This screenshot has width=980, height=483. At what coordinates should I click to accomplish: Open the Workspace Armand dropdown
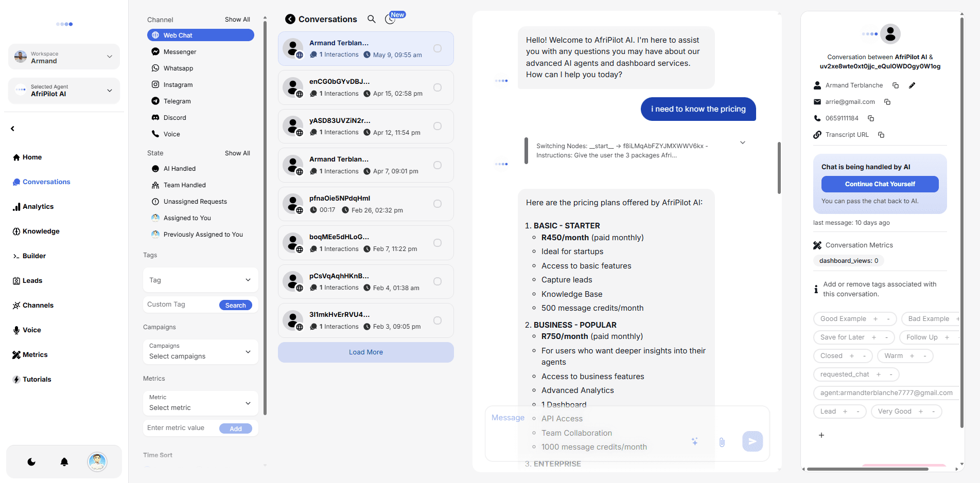click(64, 57)
